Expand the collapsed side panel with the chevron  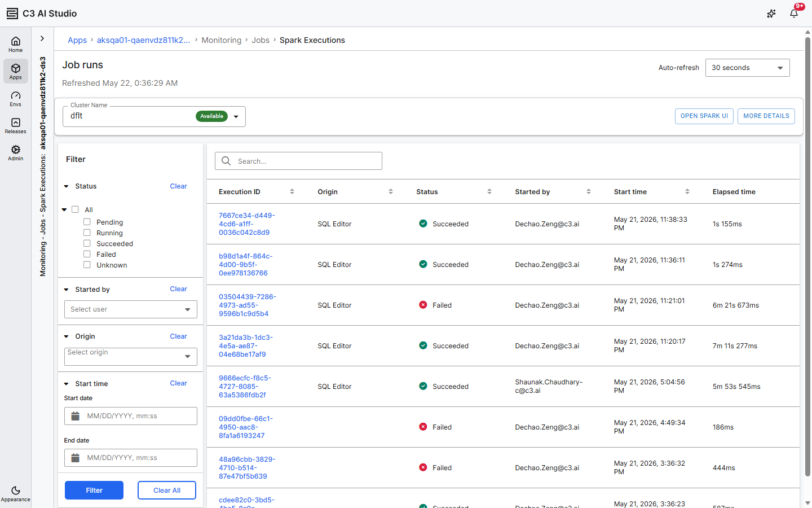pos(42,38)
